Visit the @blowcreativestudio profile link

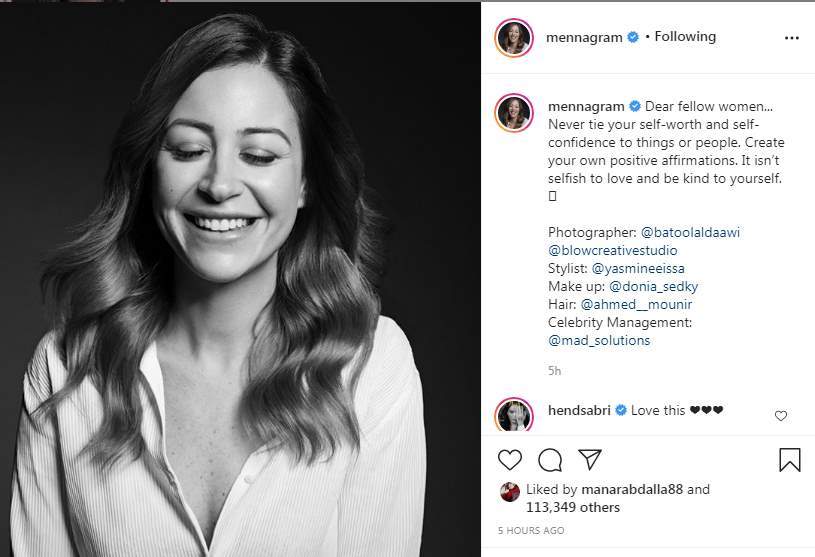(x=612, y=250)
